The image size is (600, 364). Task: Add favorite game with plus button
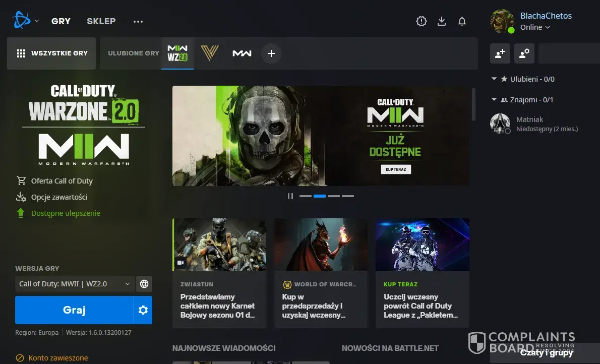pos(271,53)
